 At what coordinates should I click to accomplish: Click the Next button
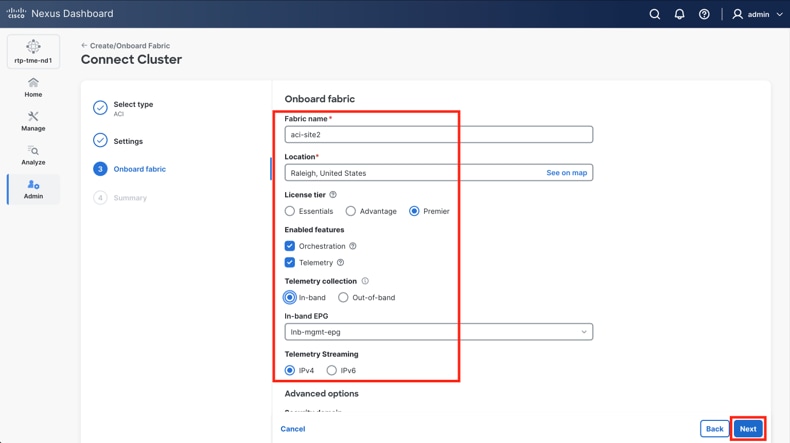748,429
